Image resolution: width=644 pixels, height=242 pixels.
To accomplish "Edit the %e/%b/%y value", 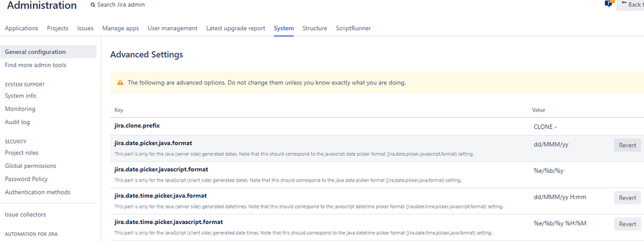I will click(549, 171).
